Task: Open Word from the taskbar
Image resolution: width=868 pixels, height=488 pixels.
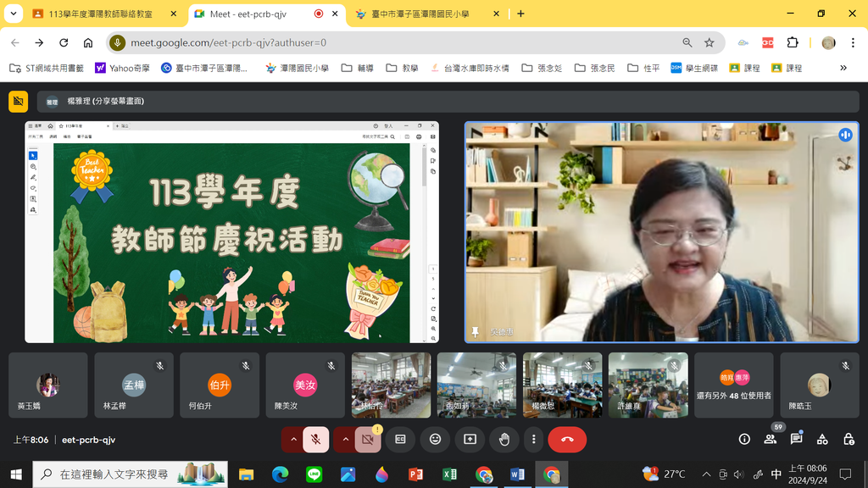Action: pos(518,474)
